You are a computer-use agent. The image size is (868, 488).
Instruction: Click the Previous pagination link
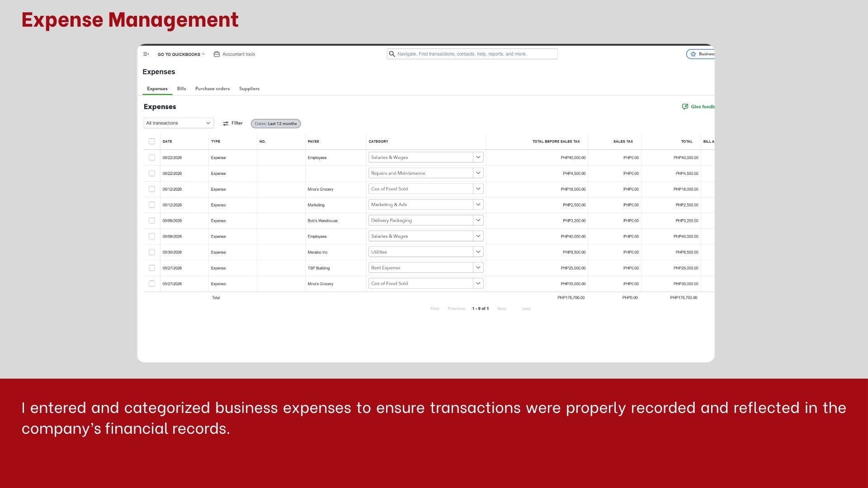[456, 309]
